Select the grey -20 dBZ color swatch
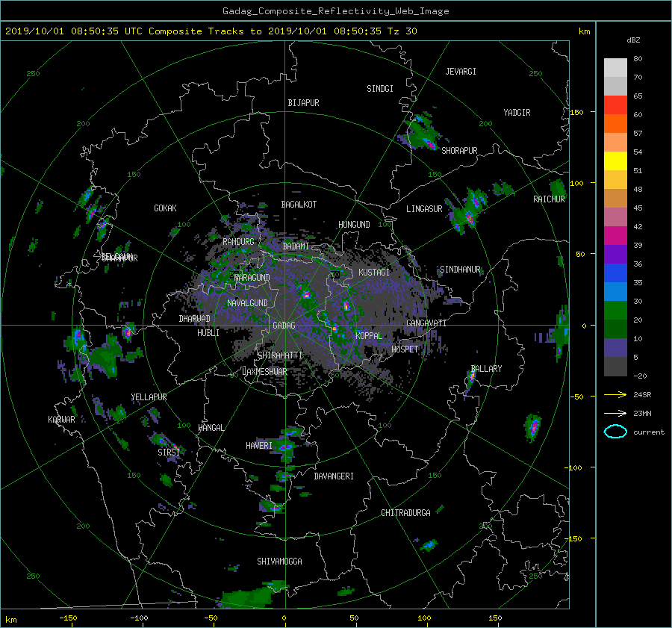This screenshot has width=672, height=628. [x=615, y=366]
